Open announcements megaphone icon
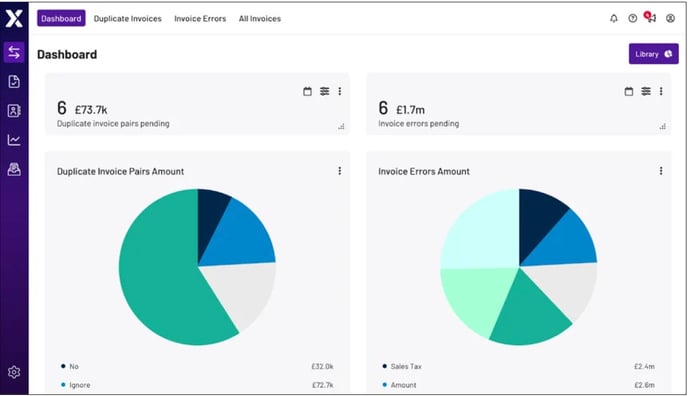688x396 pixels. [651, 18]
